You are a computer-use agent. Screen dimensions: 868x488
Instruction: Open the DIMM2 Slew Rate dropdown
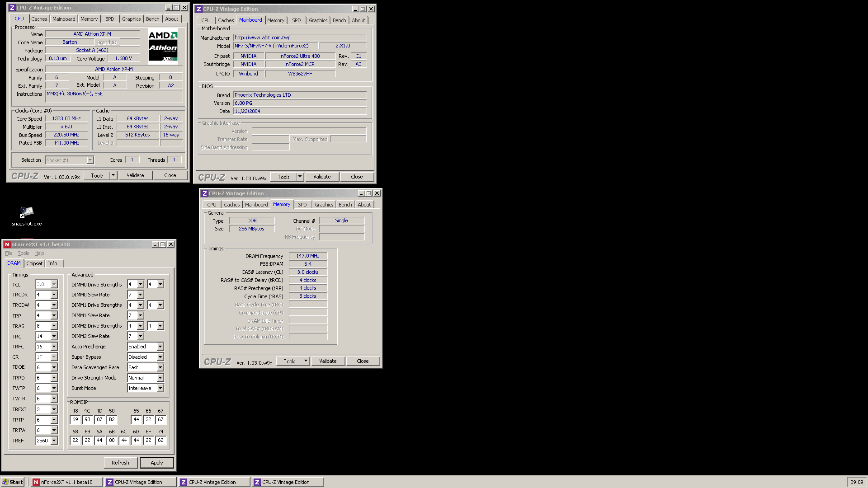pyautogui.click(x=140, y=336)
